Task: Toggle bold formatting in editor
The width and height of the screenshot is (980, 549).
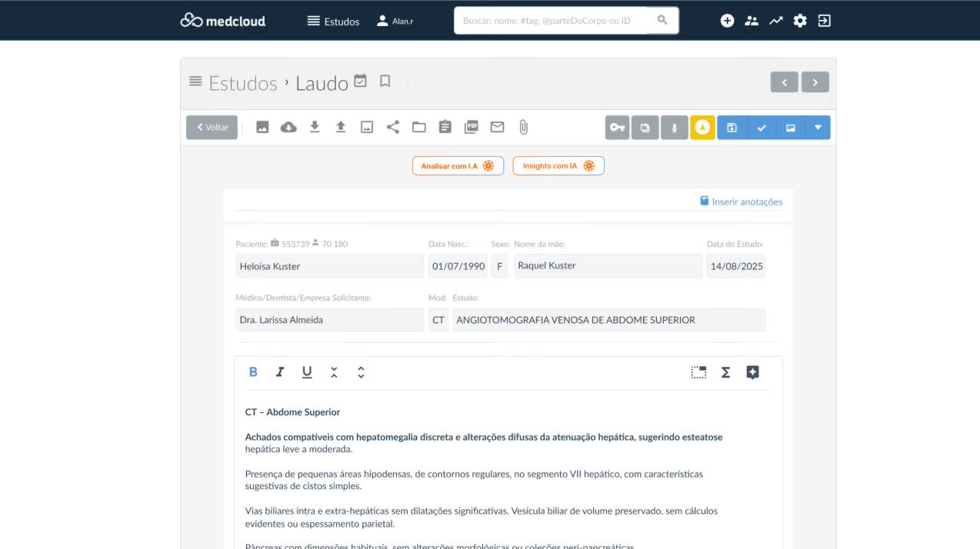Action: [253, 372]
